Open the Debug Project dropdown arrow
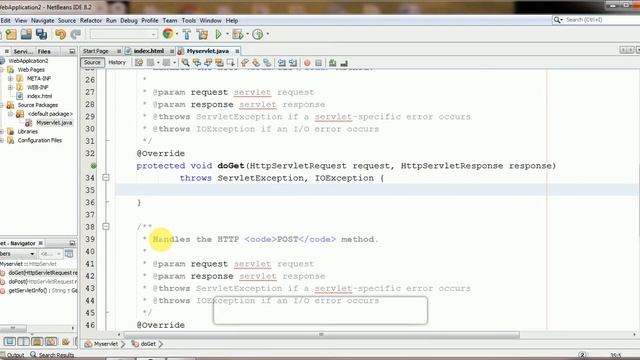Screen dimensions: 640x360 tap(247, 34)
